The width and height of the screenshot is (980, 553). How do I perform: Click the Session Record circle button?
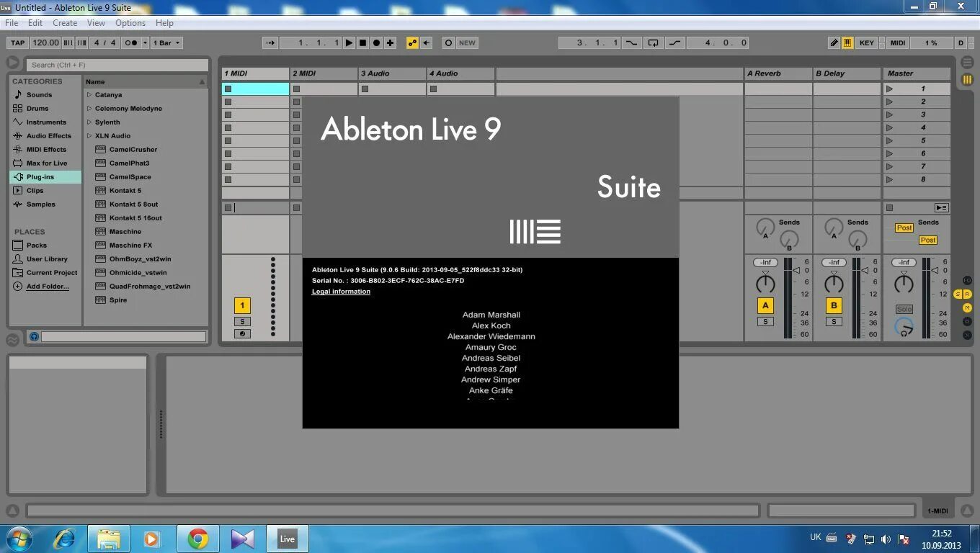point(448,42)
